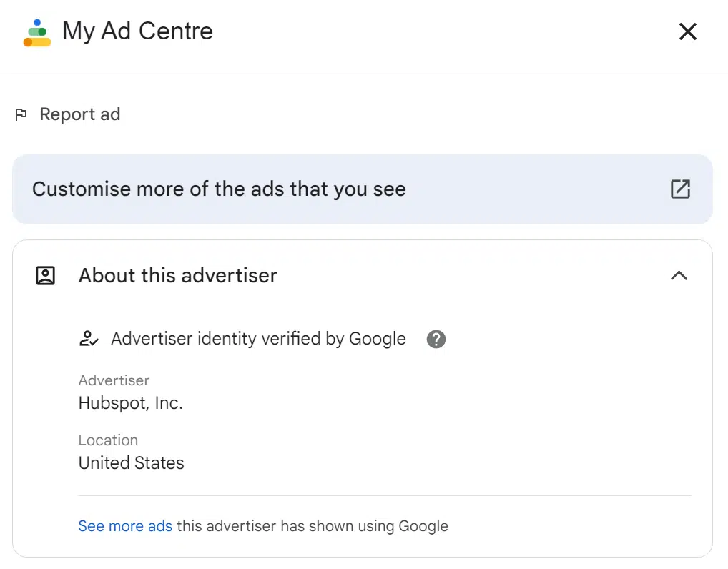
Task: Click the grey Advertiser field label
Action: click(114, 380)
